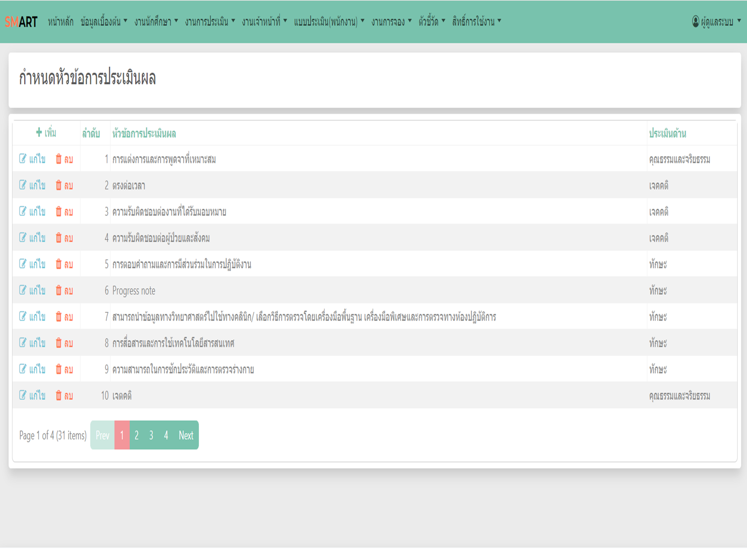The width and height of the screenshot is (747, 560).
Task: Click edit pencil icon for row 10
Action: tap(23, 395)
